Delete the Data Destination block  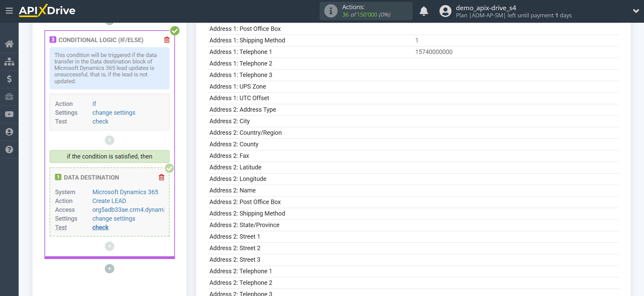tap(161, 177)
